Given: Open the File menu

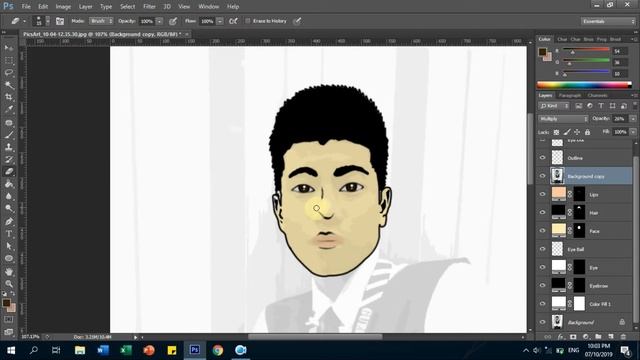Looking at the screenshot, I should [26, 7].
